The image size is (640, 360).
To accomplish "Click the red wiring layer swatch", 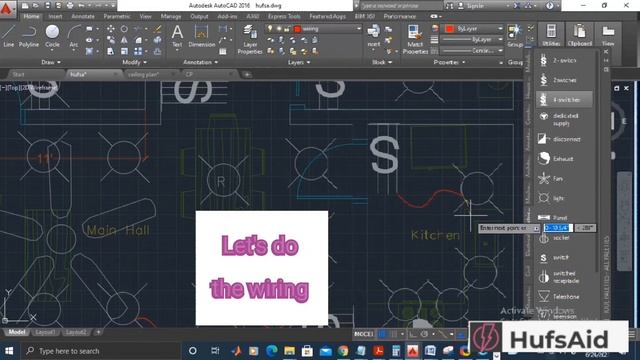I will [x=297, y=29].
